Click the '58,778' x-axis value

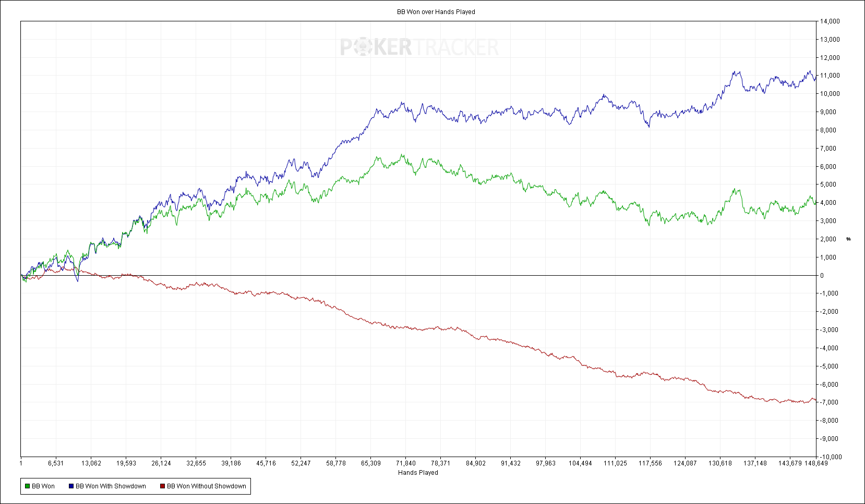coord(336,463)
